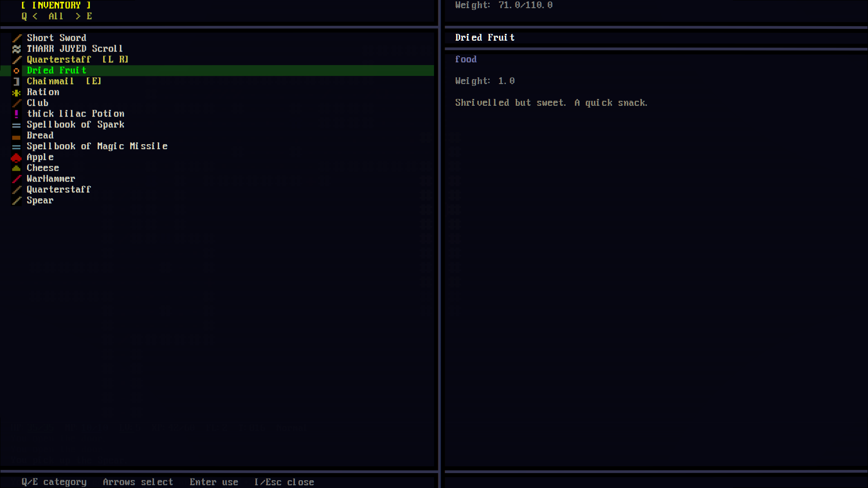This screenshot has height=488, width=868.
Task: Select Apple in the inventory list
Action: pyautogui.click(x=217, y=157)
